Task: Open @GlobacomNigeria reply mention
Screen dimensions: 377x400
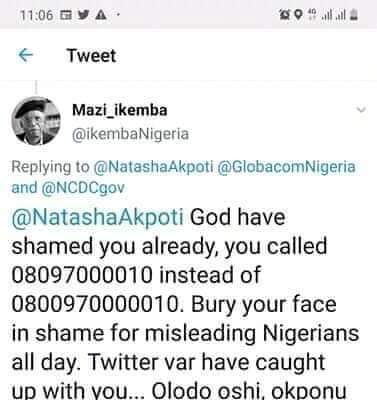Action: coord(286,167)
